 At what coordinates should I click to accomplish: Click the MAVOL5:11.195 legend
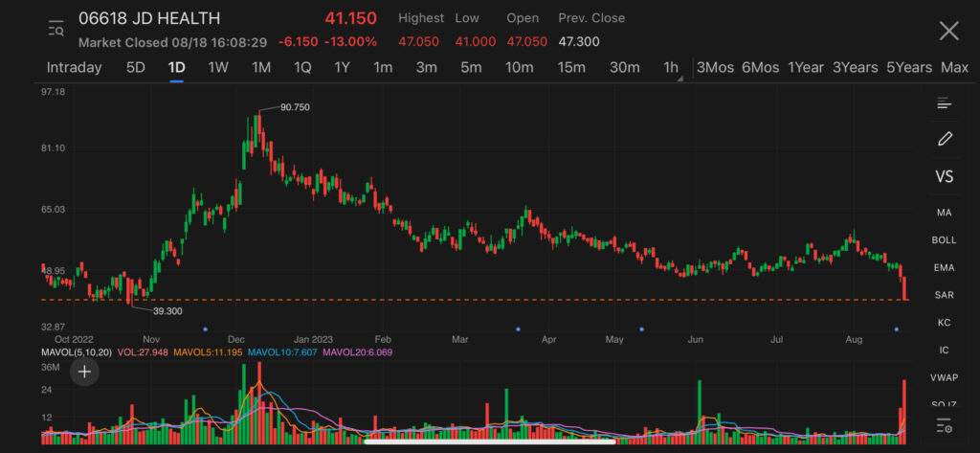208,352
